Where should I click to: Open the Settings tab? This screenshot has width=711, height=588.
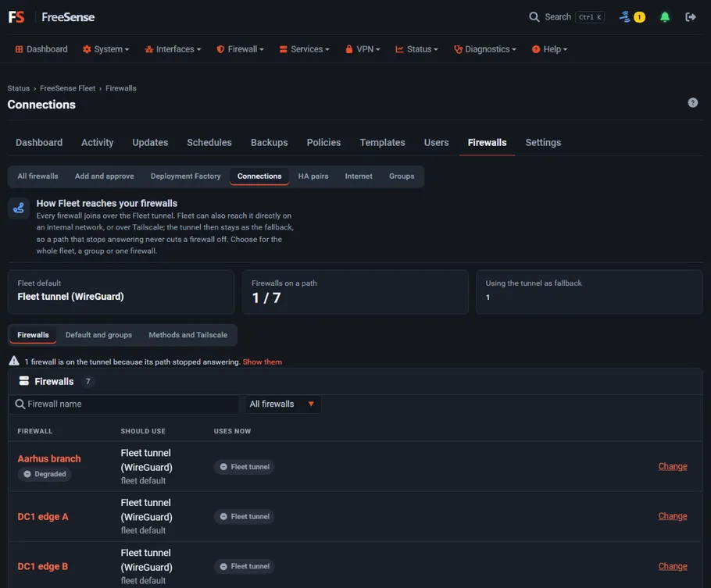(x=543, y=142)
